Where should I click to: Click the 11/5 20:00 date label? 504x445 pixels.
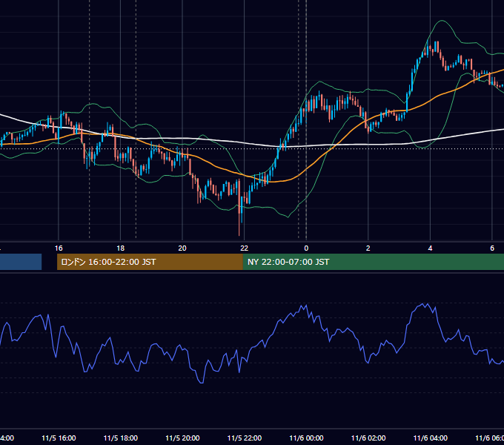pos(182,438)
